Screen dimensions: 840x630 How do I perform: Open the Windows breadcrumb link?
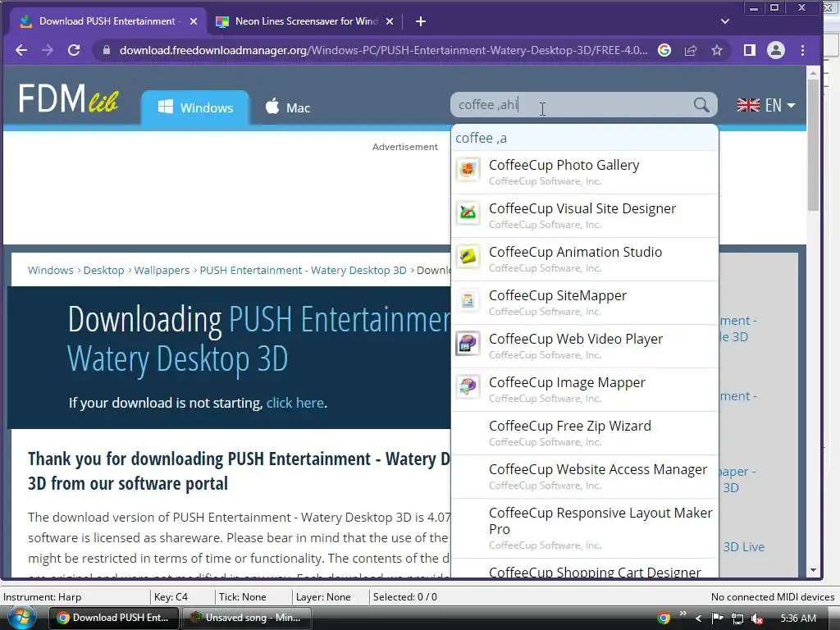point(50,270)
